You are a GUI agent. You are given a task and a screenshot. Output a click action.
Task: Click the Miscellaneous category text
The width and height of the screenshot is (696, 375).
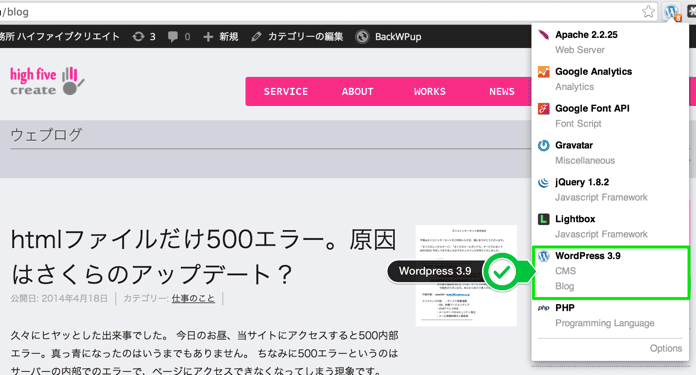coord(585,160)
